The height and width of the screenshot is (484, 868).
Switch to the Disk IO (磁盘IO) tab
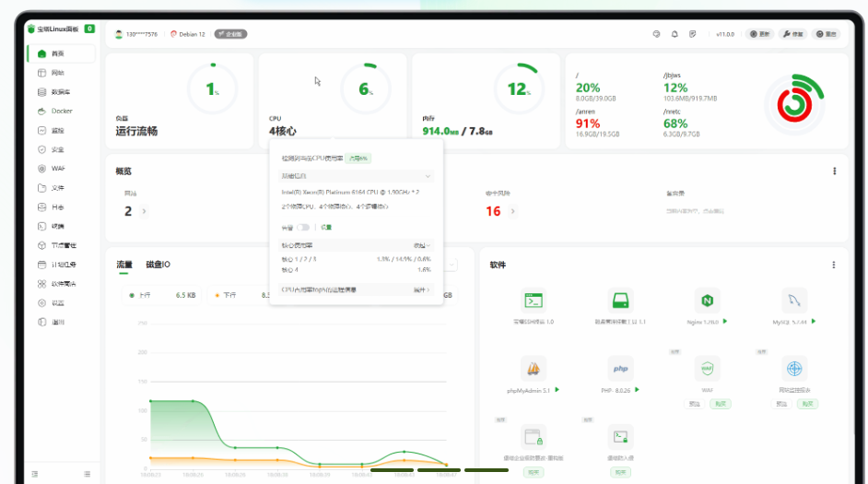coord(158,265)
